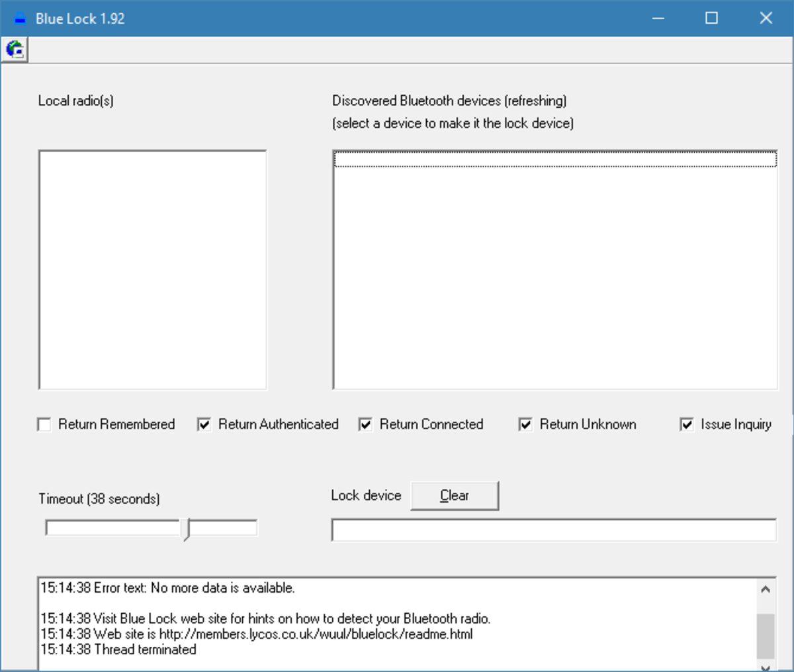
Task: Disable the Return Authenticated checkbox
Action: point(205,424)
